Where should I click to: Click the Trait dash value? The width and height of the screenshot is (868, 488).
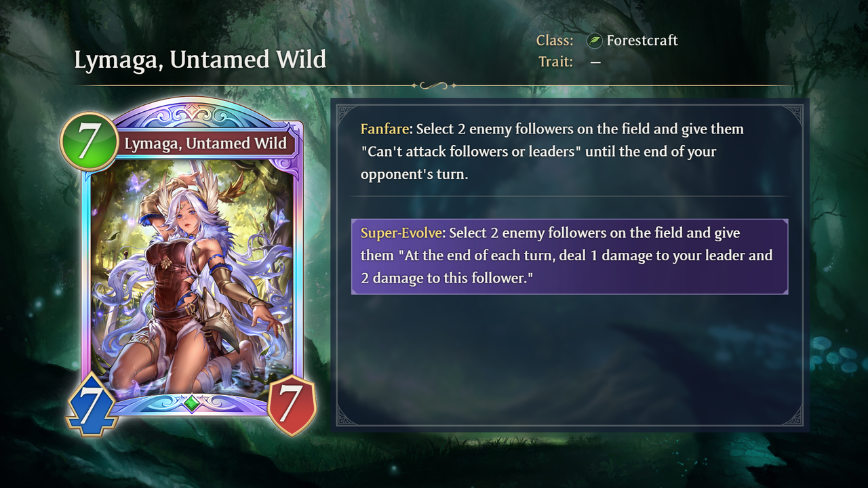coord(595,62)
